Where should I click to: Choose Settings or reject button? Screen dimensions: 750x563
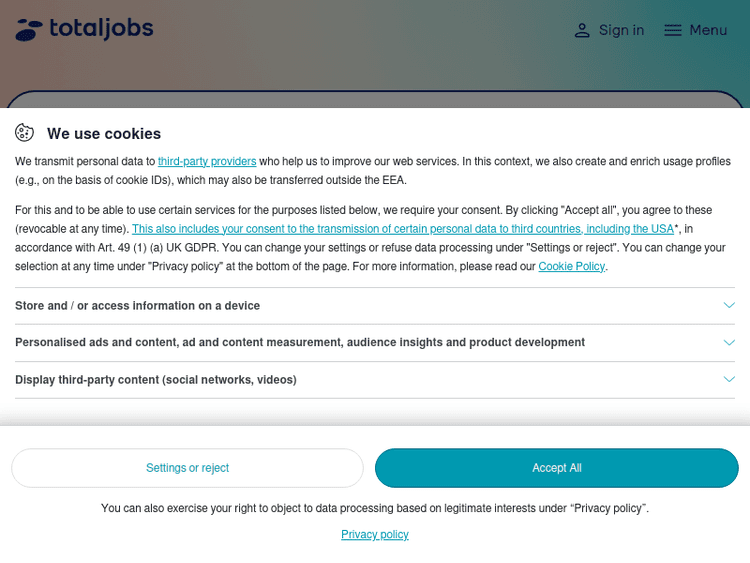pyautogui.click(x=187, y=468)
